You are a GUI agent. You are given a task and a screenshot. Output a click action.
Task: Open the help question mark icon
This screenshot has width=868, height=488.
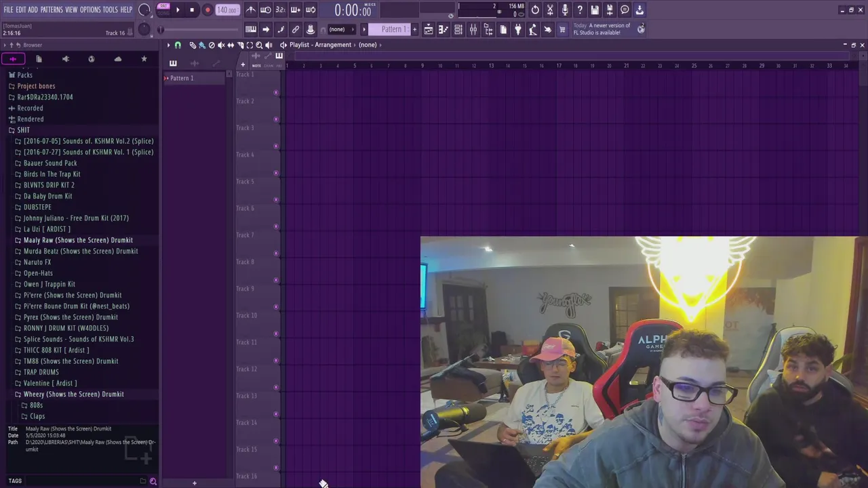tap(580, 10)
